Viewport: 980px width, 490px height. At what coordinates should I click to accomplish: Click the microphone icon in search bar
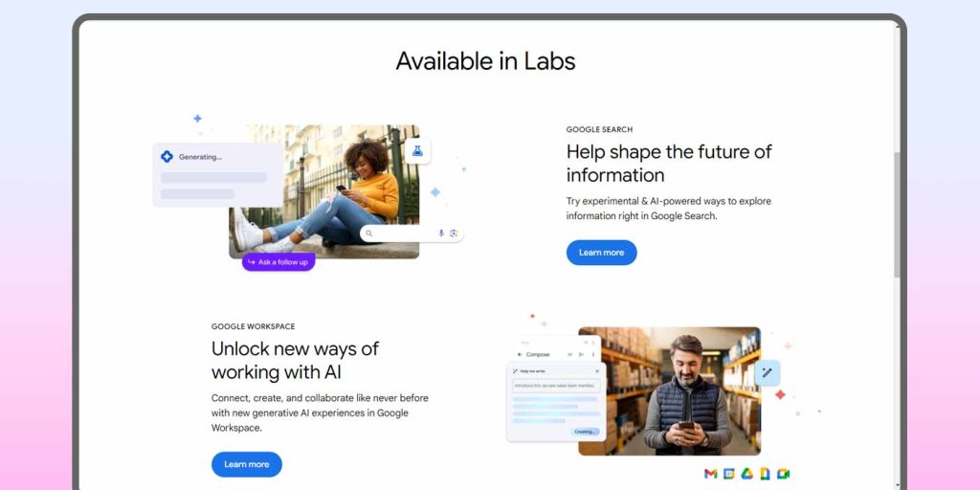441,234
